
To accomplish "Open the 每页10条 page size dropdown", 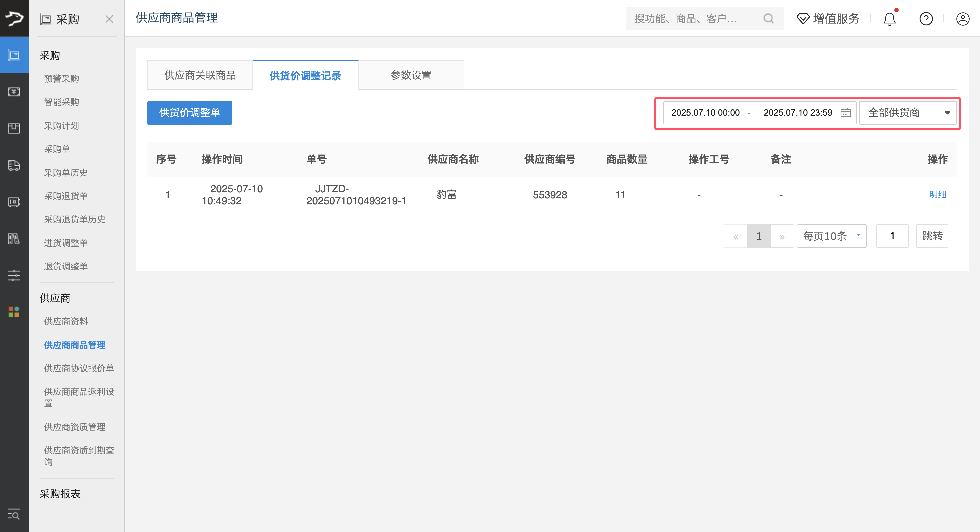I will click(832, 236).
